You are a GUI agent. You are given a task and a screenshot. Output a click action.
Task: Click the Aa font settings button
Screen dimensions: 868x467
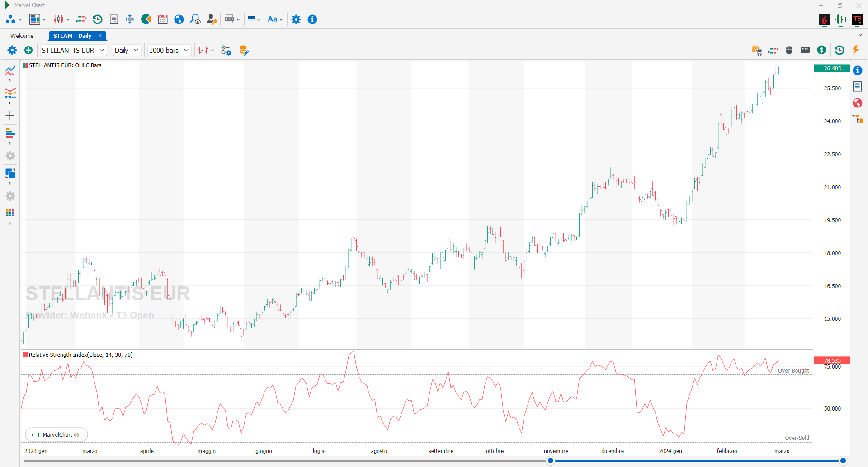tap(275, 19)
